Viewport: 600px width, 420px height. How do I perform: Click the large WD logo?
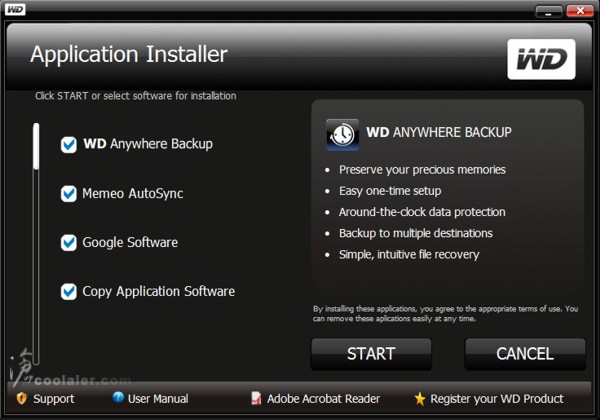coord(541,59)
